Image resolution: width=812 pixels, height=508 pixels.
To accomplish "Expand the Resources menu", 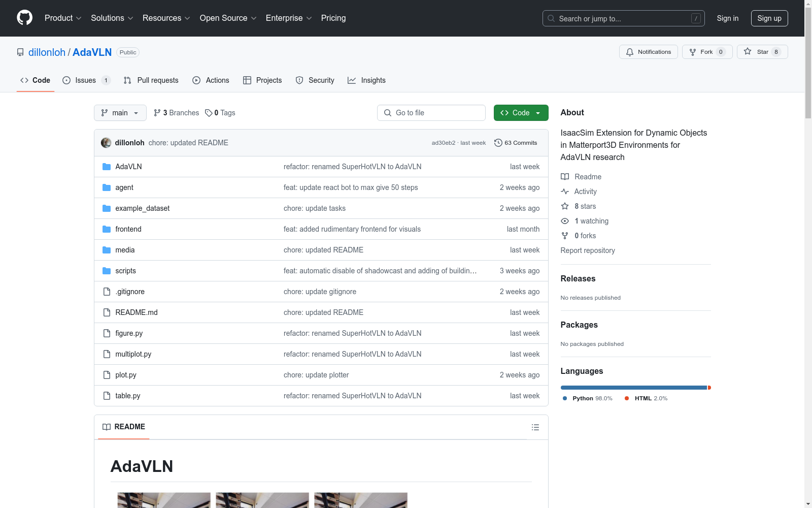I will point(166,18).
